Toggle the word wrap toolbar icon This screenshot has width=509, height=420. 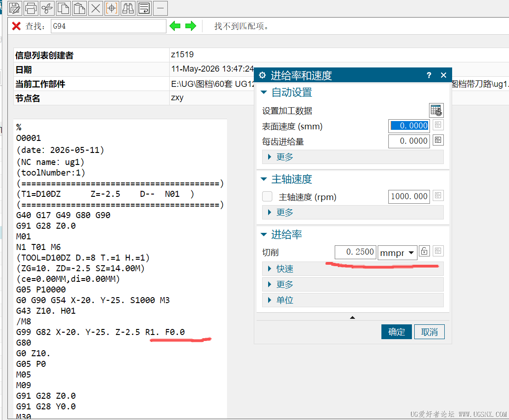(144, 8)
